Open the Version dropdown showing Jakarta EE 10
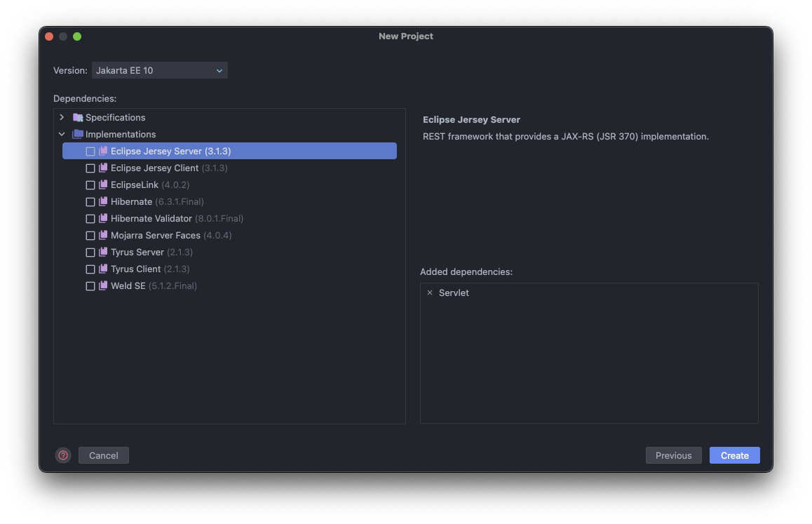Image resolution: width=812 pixels, height=524 pixels. [159, 70]
